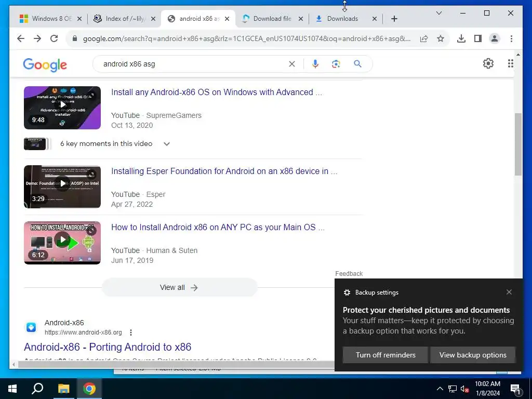This screenshot has height=399, width=532.
Task: Click the android x86 asg search field
Action: coord(193,64)
